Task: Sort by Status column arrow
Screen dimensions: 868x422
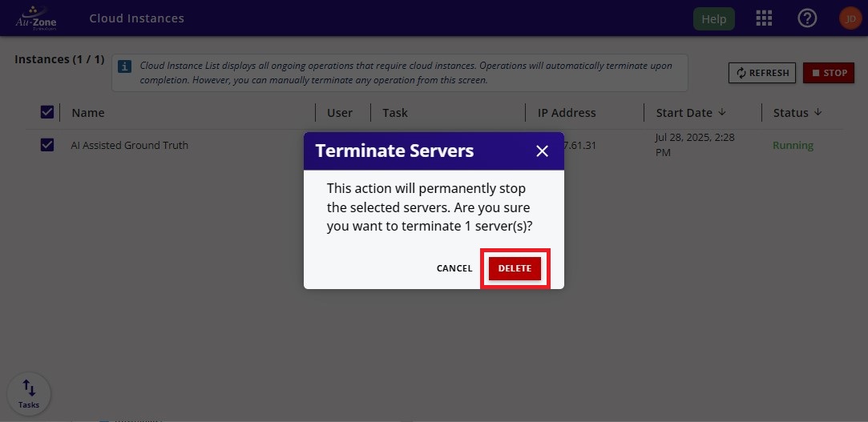Action: point(818,112)
